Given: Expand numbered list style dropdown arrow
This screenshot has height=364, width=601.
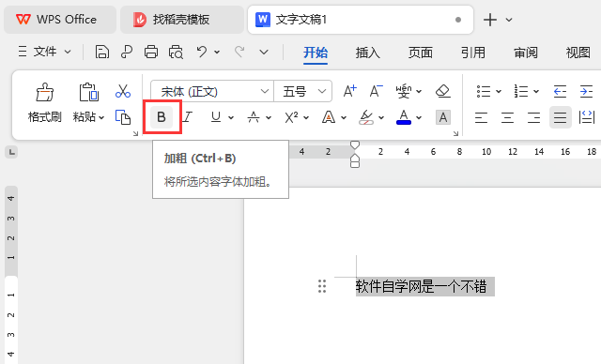Looking at the screenshot, I should point(536,92).
